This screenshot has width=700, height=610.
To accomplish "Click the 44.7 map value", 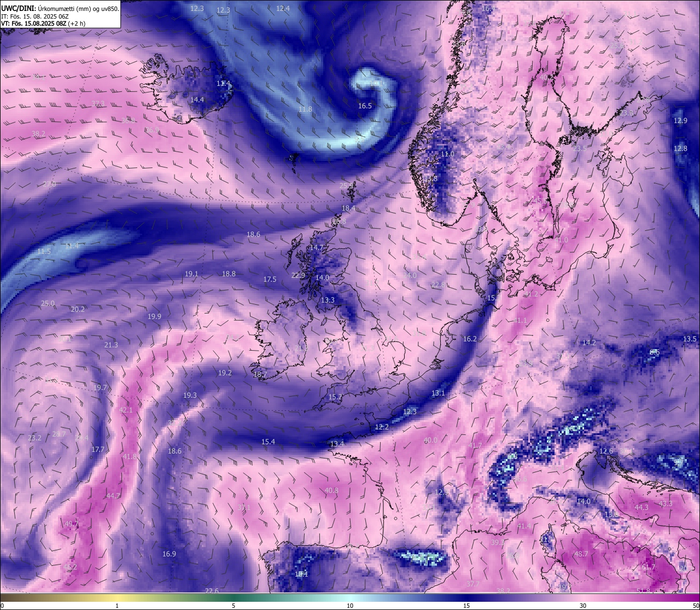I will [113, 496].
